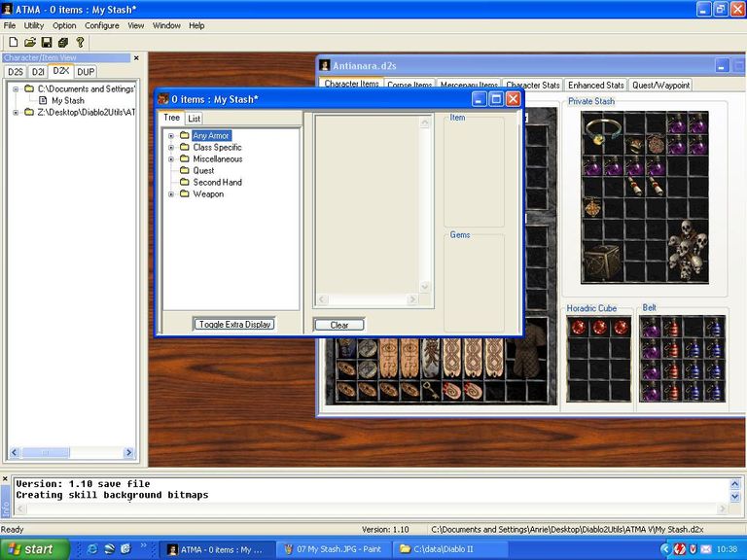Open the Quest/Waypoint tab
The height and width of the screenshot is (560, 747).
click(x=660, y=86)
